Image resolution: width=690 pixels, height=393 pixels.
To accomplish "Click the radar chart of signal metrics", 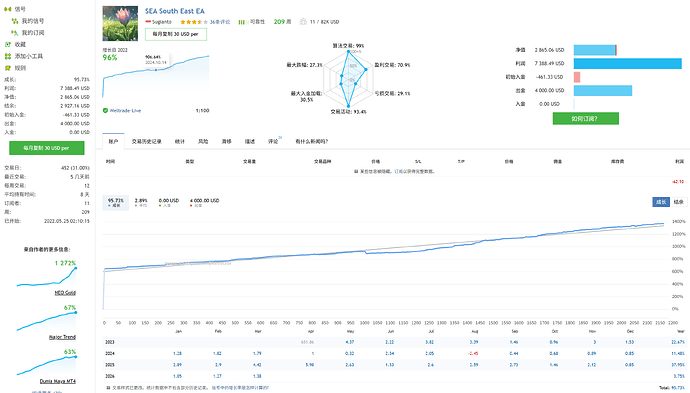I will pyautogui.click(x=348, y=79).
